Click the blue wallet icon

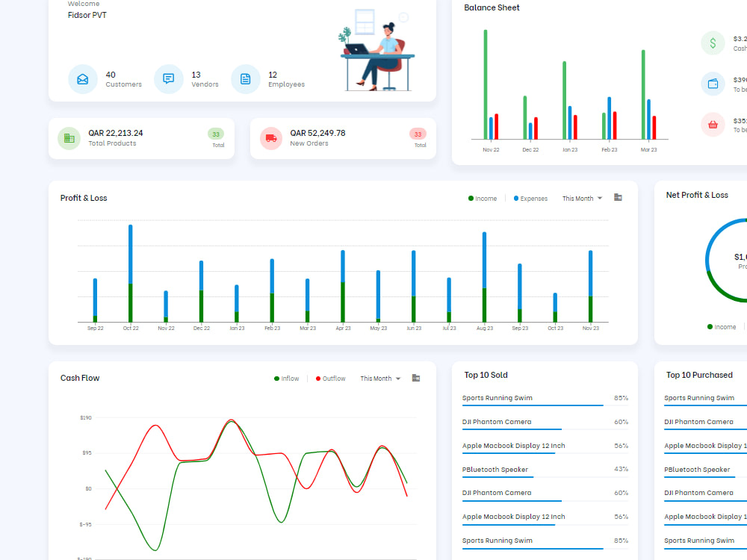pos(713,84)
